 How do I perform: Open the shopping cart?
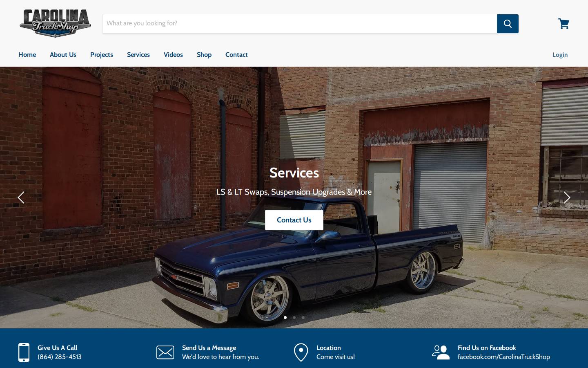tap(564, 24)
